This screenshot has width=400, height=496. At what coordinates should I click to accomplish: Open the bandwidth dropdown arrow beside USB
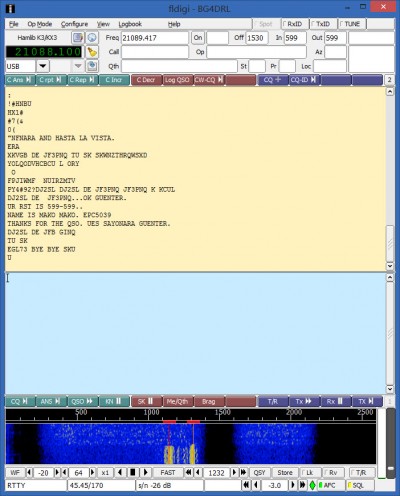[78, 66]
